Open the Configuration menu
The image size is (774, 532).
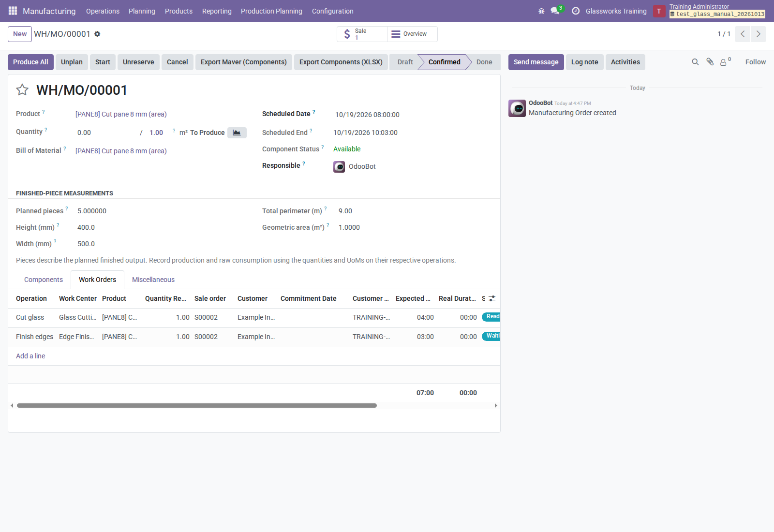pos(332,11)
